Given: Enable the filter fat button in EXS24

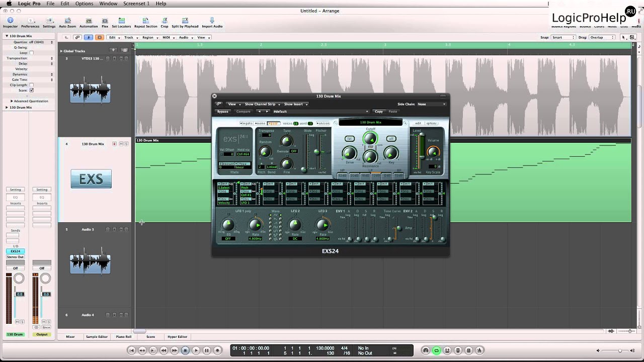Looking at the screenshot, I should coord(349,139).
